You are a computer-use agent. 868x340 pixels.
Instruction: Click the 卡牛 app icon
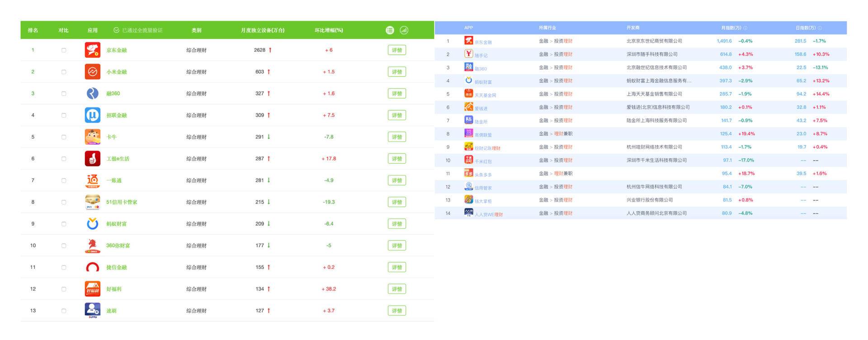pos(93,137)
